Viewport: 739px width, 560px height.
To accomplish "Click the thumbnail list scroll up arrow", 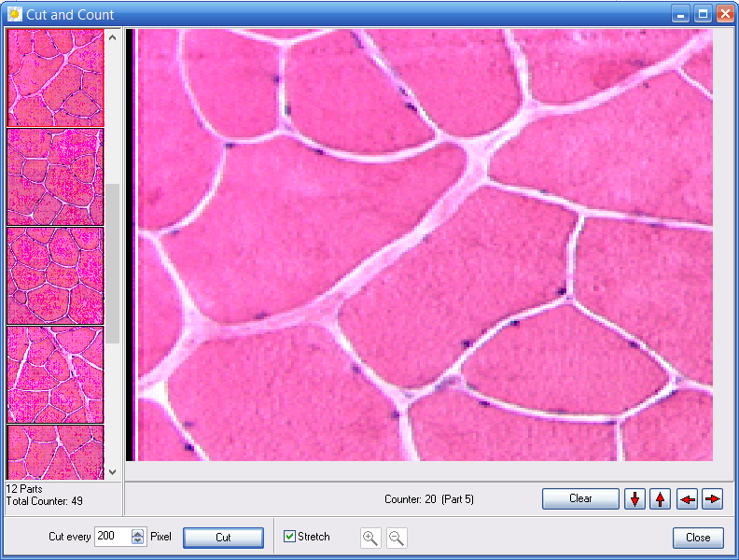I will (x=112, y=37).
